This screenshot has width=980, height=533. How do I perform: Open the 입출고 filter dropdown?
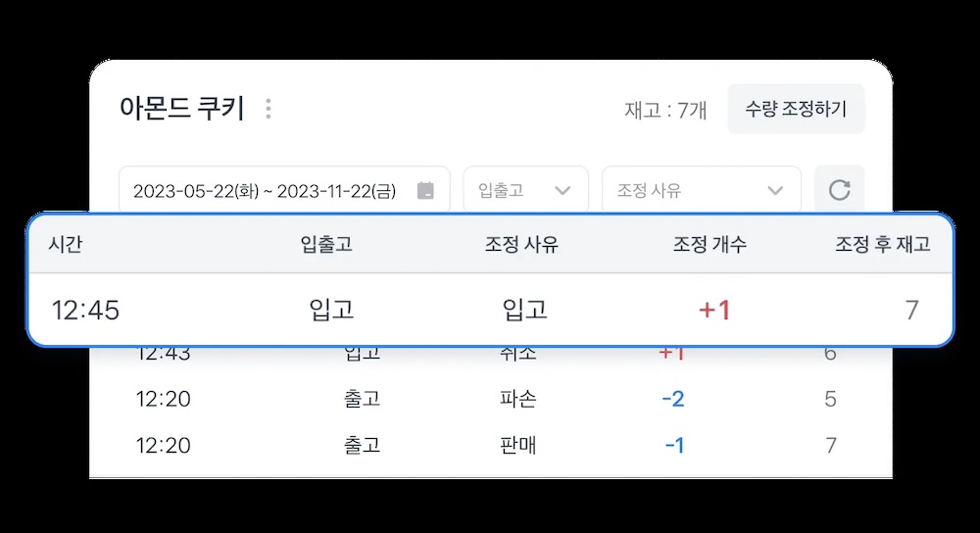pyautogui.click(x=524, y=190)
